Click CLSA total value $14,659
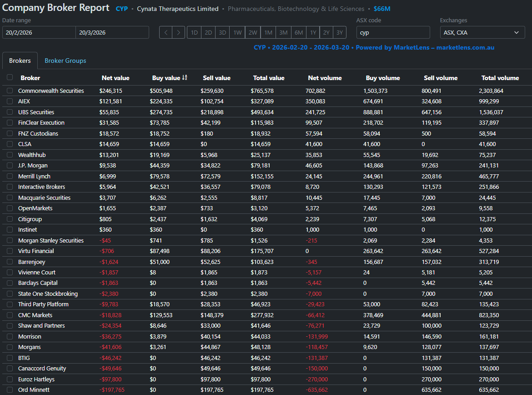This screenshot has height=395, width=532. (261, 144)
